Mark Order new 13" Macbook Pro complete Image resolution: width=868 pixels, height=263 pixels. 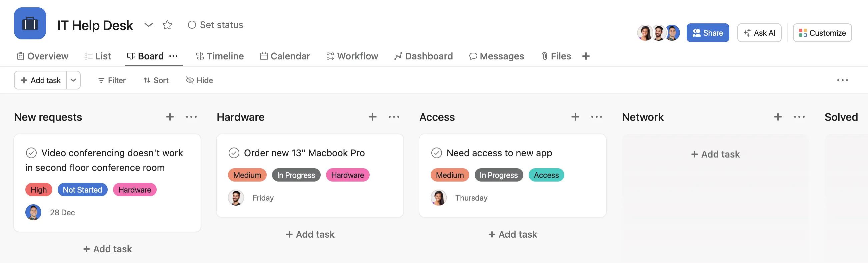pyautogui.click(x=234, y=153)
